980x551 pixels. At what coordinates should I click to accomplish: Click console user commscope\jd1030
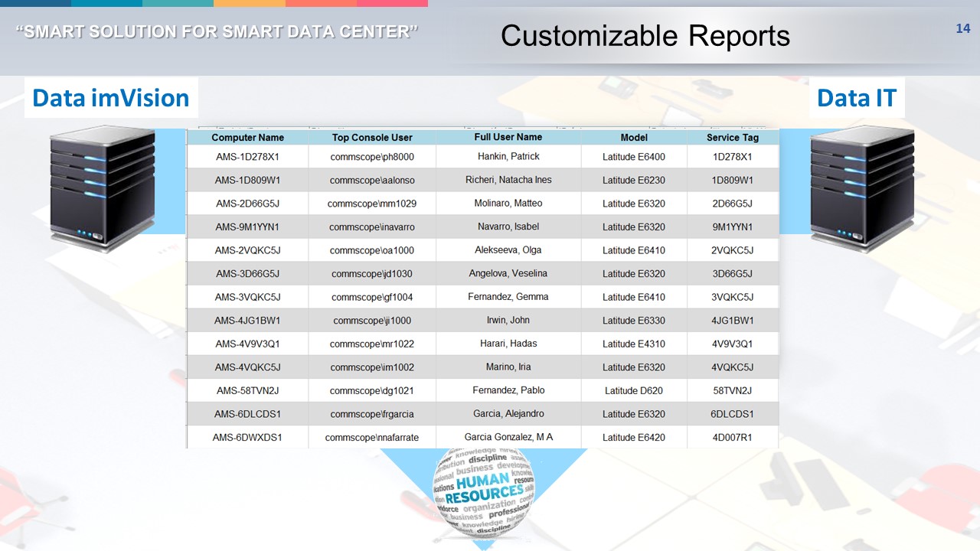point(372,274)
